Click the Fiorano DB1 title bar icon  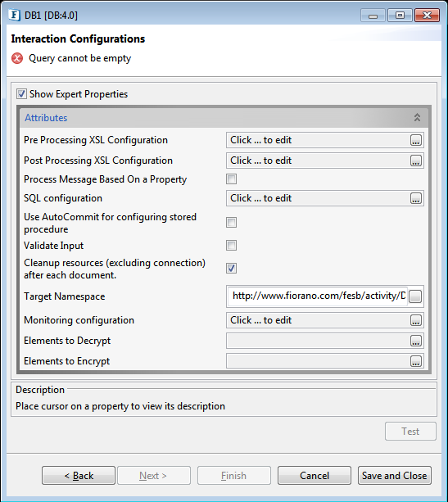tap(15, 15)
